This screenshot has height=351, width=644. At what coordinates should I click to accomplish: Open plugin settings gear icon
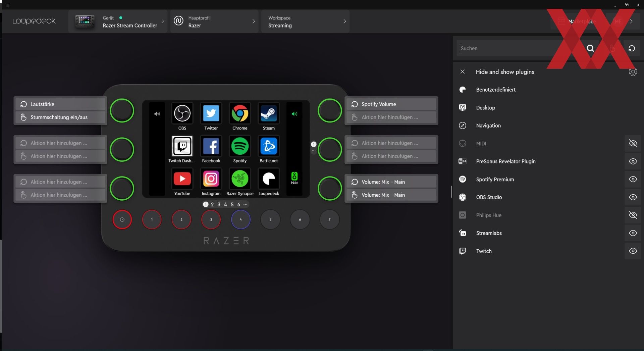(x=633, y=72)
